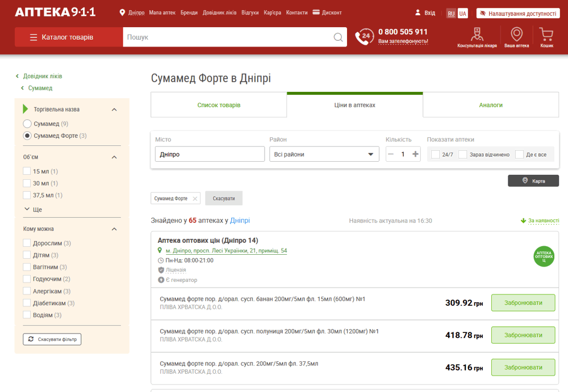
Task: Click the generator lightning icon
Action: pyautogui.click(x=161, y=280)
